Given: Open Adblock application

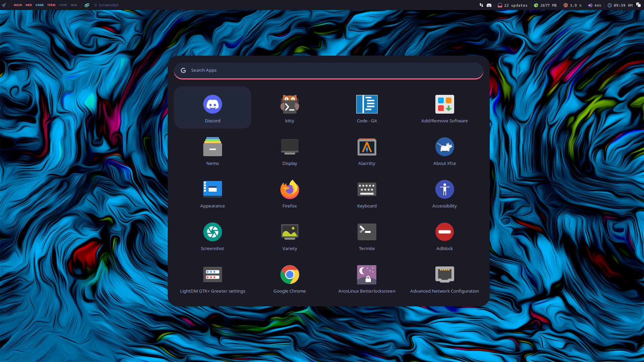Looking at the screenshot, I should [444, 235].
